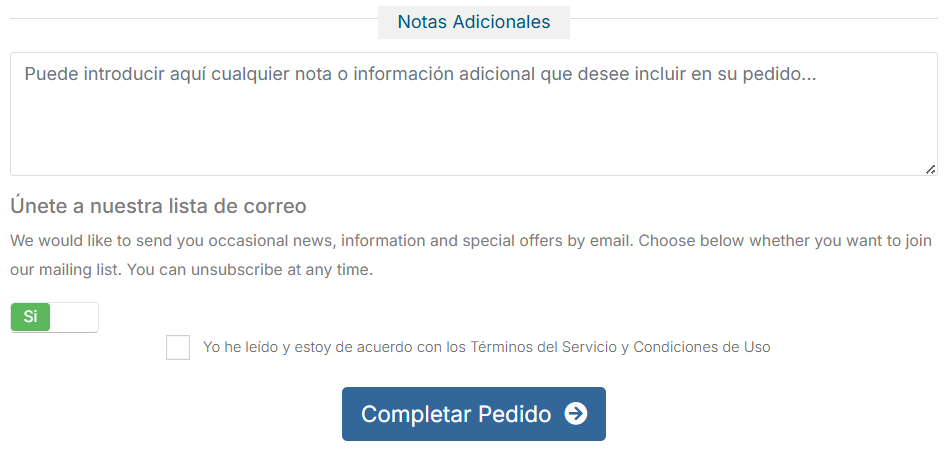Click the textarea resize handle
Screen dimensions: 948x453
(930, 169)
